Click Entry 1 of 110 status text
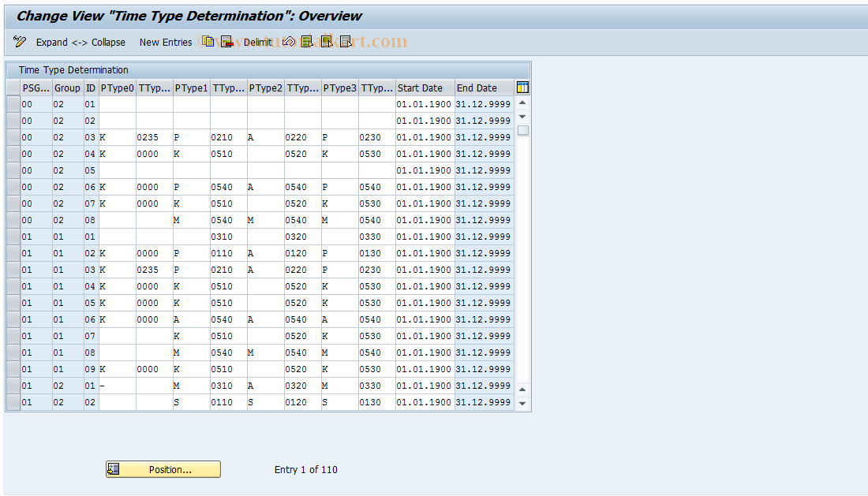 [x=305, y=469]
